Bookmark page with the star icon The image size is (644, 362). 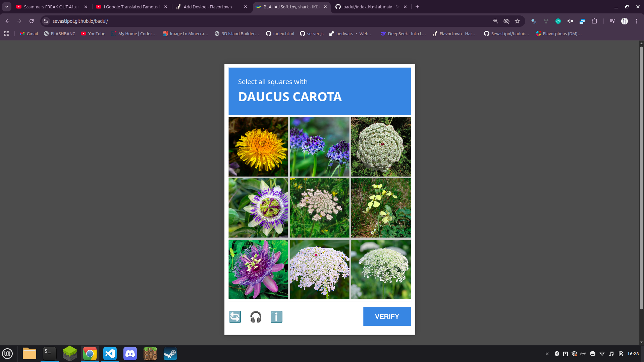517,21
